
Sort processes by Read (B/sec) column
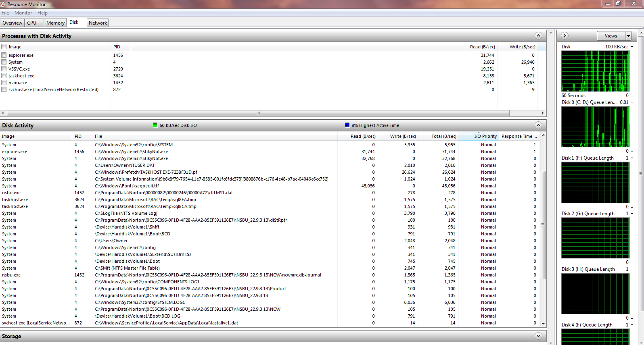(482, 47)
